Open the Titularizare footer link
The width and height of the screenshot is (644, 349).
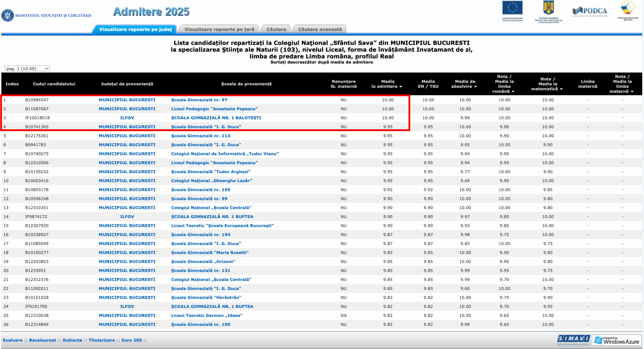pos(102,340)
